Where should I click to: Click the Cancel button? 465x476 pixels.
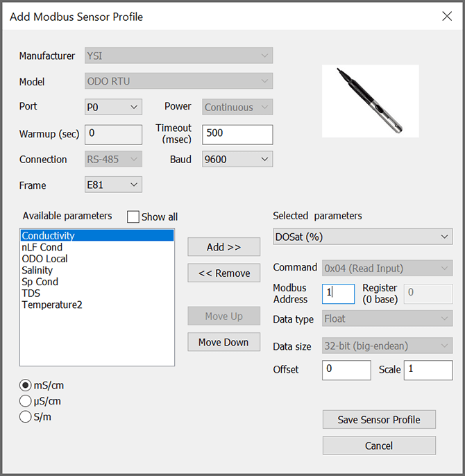379,445
